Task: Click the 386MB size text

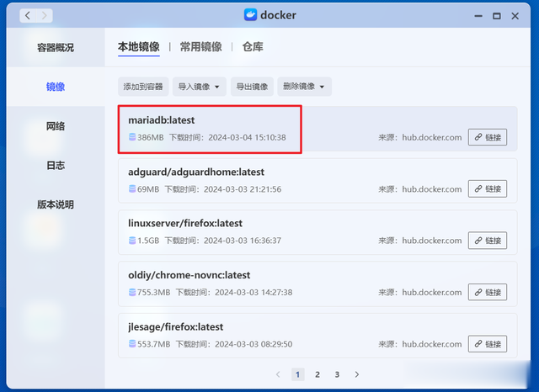Action: tap(151, 138)
